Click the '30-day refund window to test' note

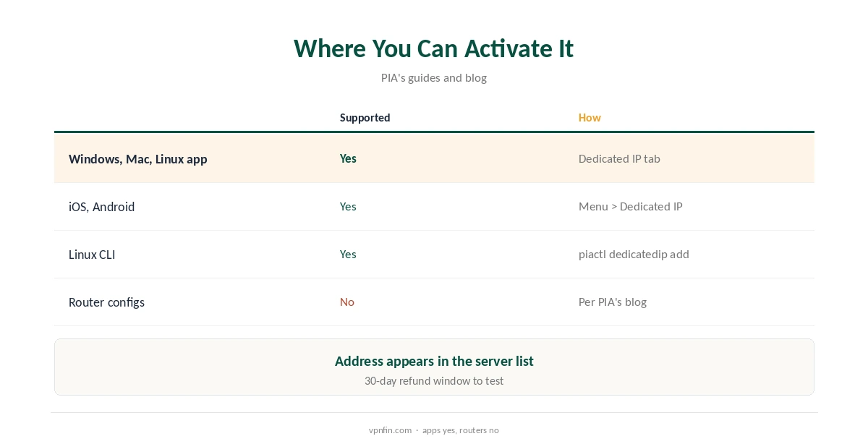point(434,380)
